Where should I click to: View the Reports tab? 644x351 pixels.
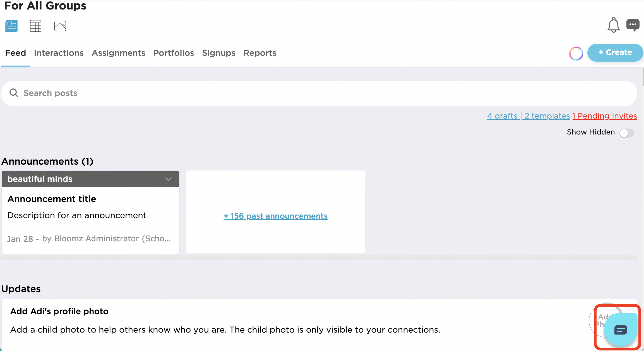coord(260,53)
